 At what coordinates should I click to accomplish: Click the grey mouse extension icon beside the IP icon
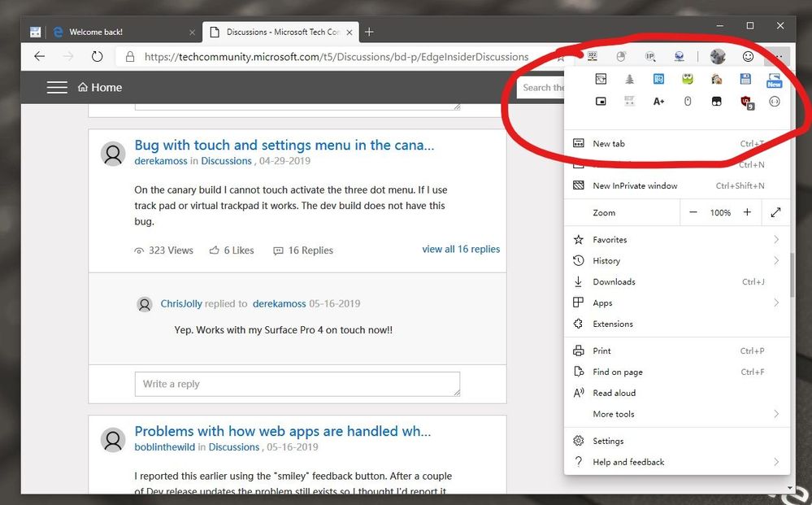click(622, 56)
